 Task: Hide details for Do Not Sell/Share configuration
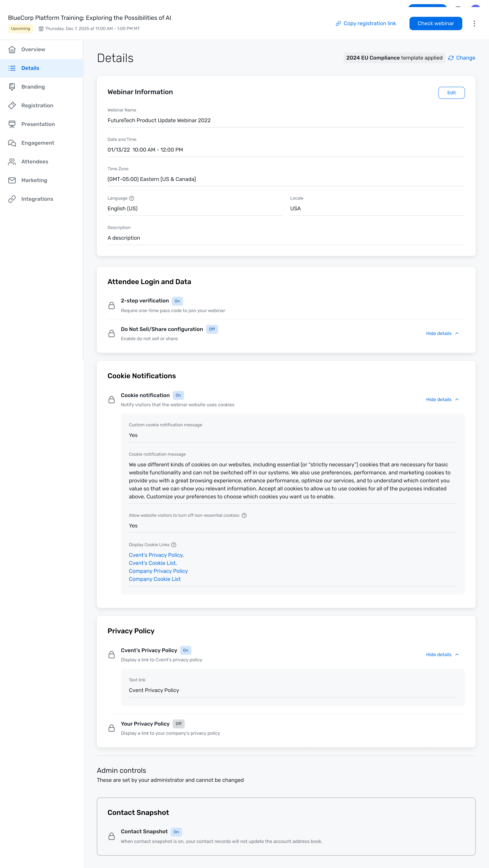pos(442,334)
